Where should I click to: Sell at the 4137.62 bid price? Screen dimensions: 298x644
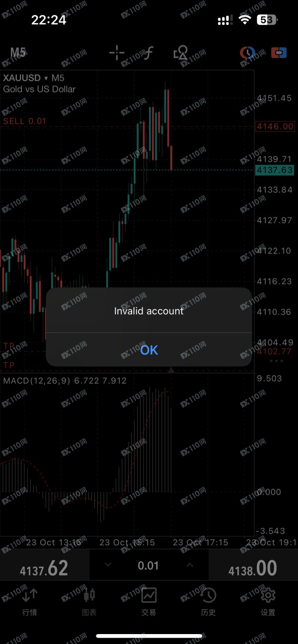coord(44,569)
